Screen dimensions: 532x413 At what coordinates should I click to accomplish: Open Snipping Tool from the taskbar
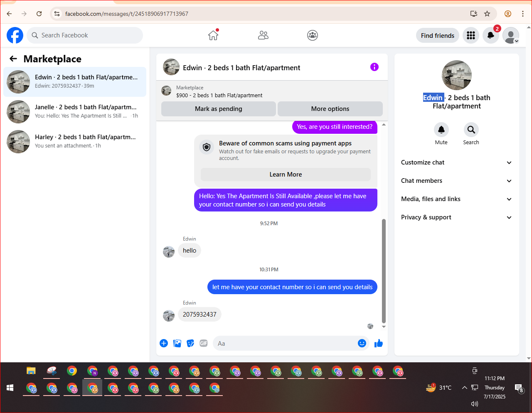(x=52, y=371)
